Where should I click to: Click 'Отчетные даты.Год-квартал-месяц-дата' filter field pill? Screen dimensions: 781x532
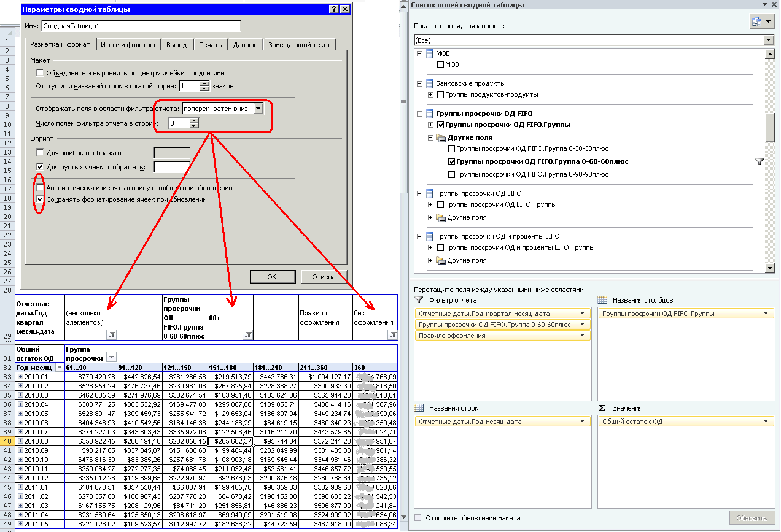coord(502,314)
